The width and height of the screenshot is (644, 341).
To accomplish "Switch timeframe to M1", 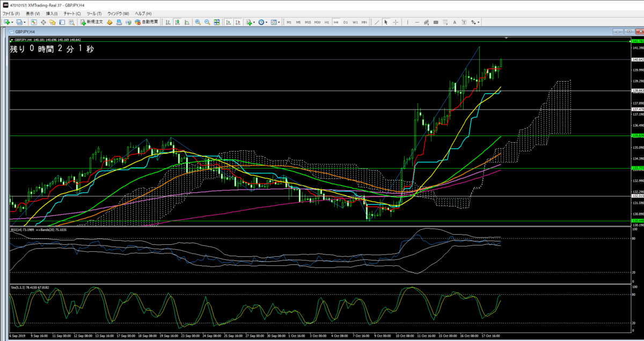I will pyautogui.click(x=289, y=22).
